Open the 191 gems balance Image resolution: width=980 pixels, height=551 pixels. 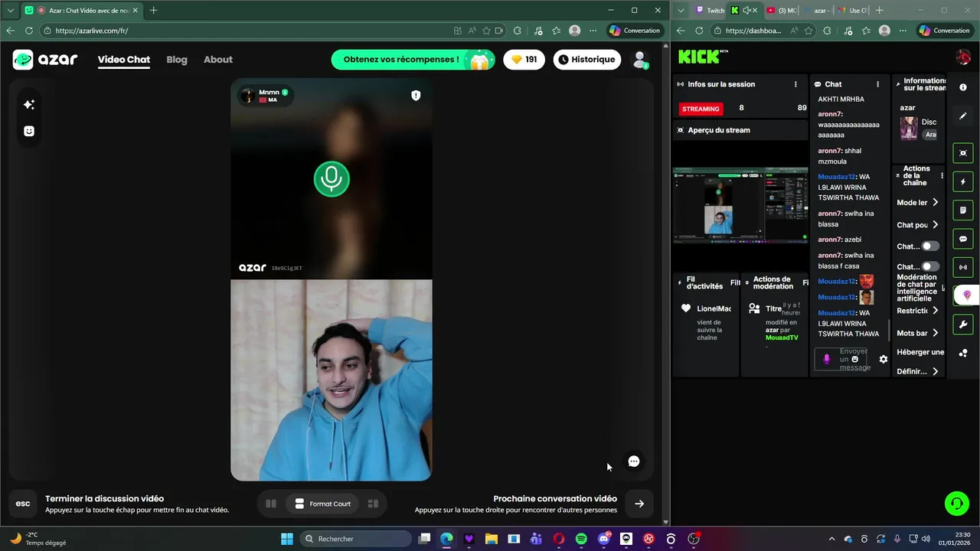(x=524, y=60)
